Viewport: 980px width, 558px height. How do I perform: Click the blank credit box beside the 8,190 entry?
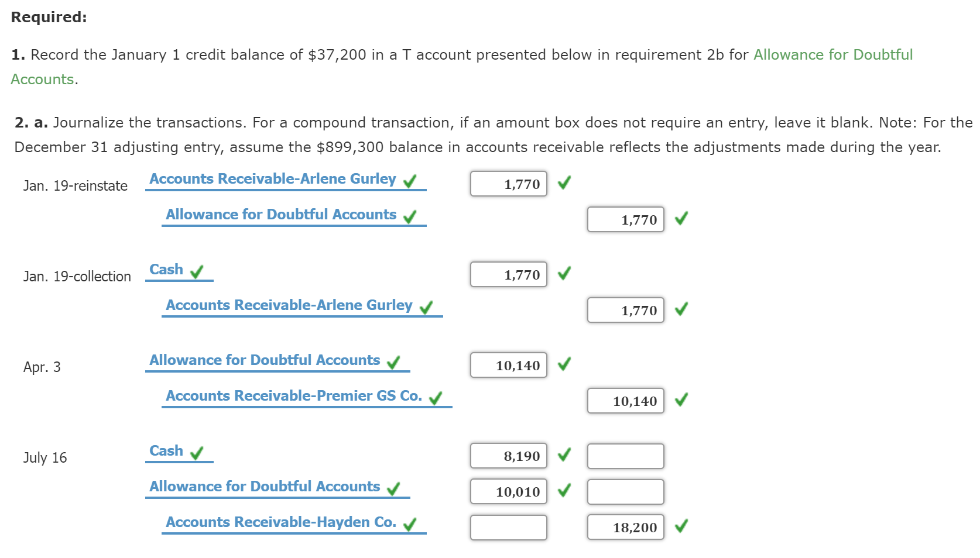[x=625, y=456]
